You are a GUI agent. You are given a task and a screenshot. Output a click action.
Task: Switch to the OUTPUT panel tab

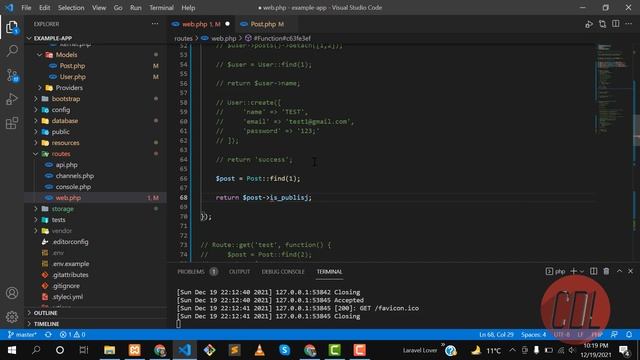tap(239, 271)
